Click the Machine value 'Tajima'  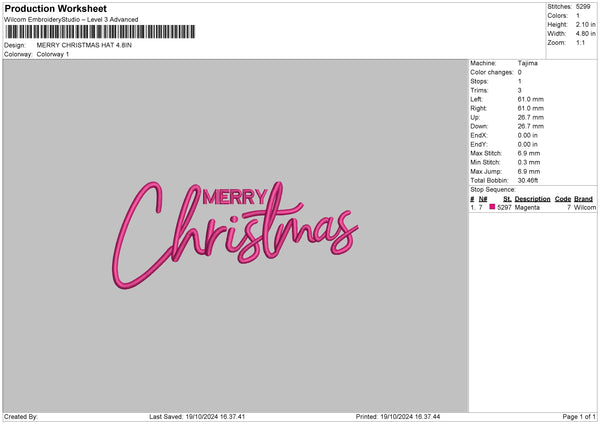tap(528, 63)
